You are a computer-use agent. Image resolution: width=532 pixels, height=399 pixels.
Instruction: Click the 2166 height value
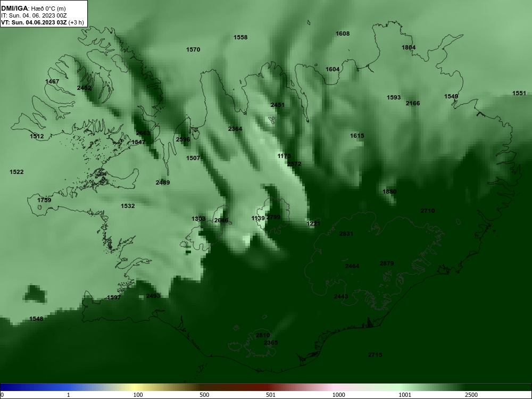(413, 103)
